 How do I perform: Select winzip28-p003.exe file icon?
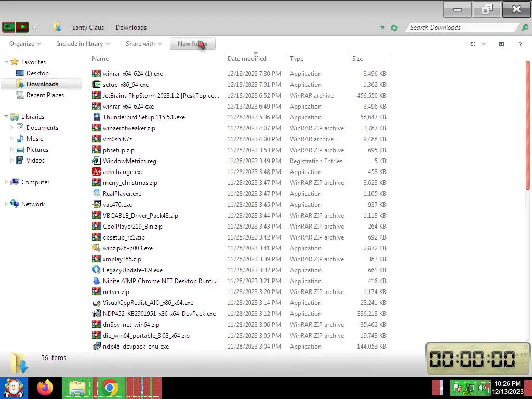[97, 248]
